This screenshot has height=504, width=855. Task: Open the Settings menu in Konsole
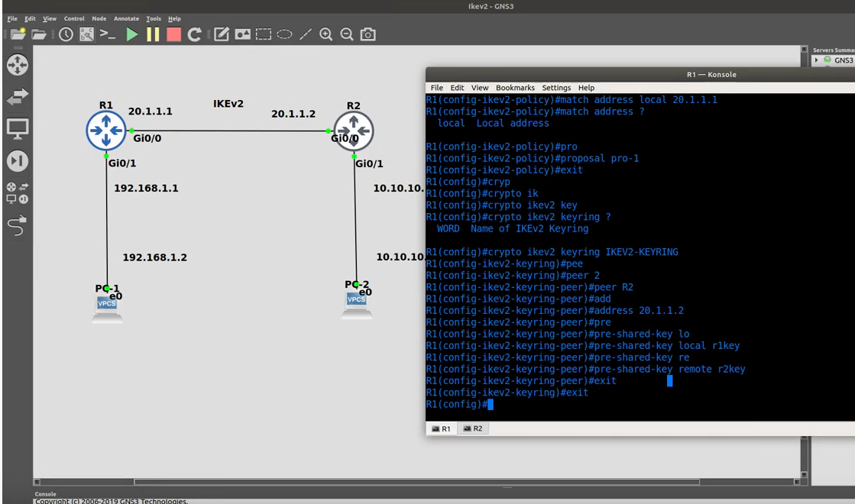tap(556, 88)
